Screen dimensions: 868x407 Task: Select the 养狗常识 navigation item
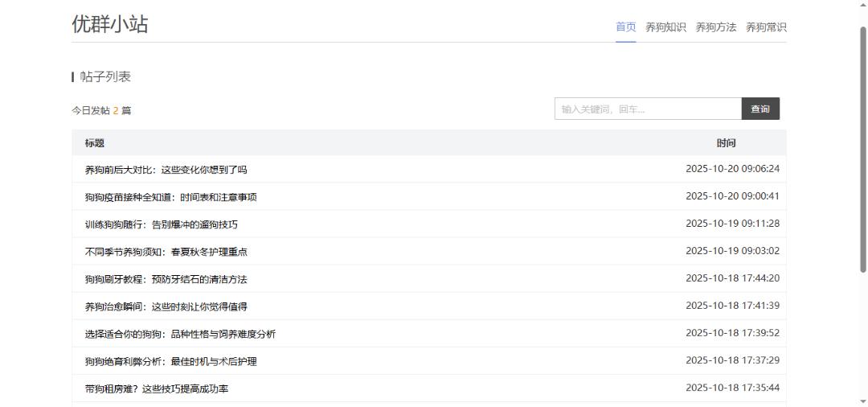(x=766, y=27)
